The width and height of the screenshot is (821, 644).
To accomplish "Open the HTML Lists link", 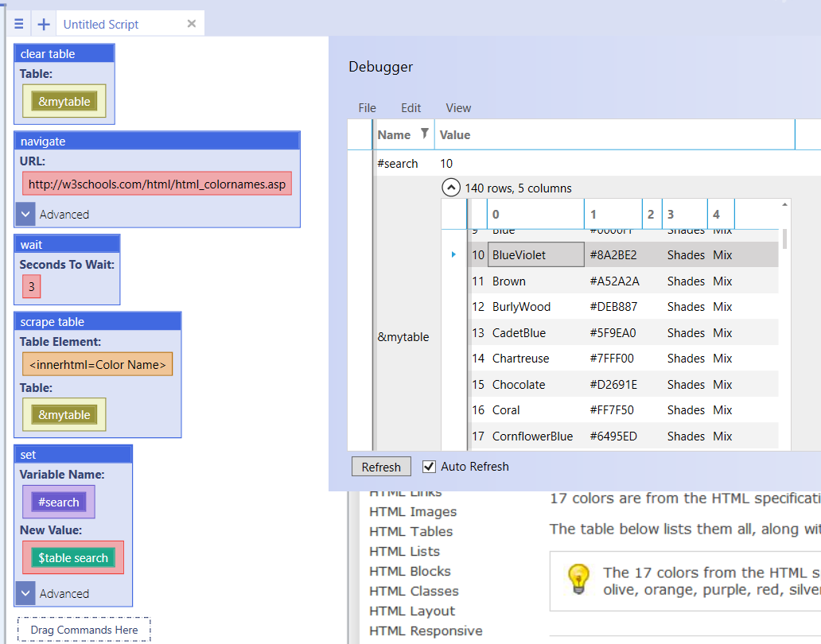I will pyautogui.click(x=404, y=552).
